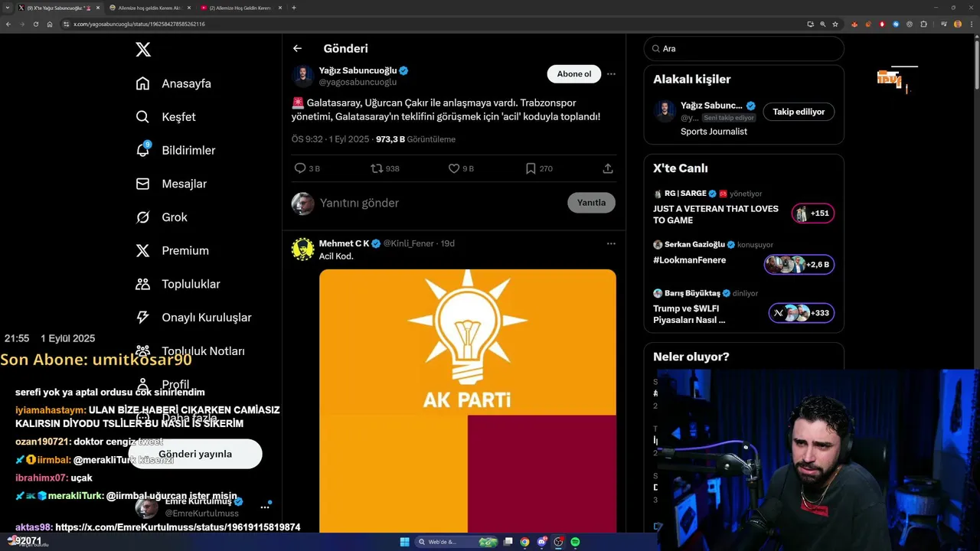Open account menu dots by Emre Kurtulmuş

(265, 507)
